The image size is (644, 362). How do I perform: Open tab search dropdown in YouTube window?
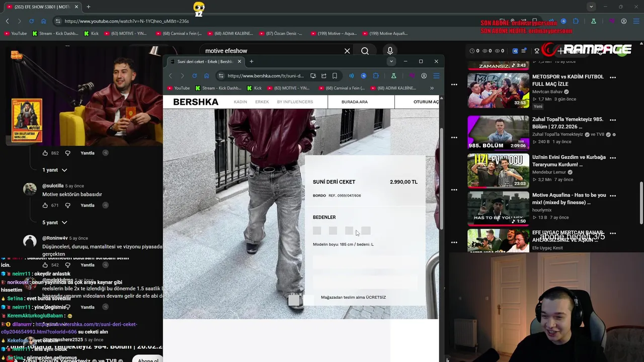(591, 7)
